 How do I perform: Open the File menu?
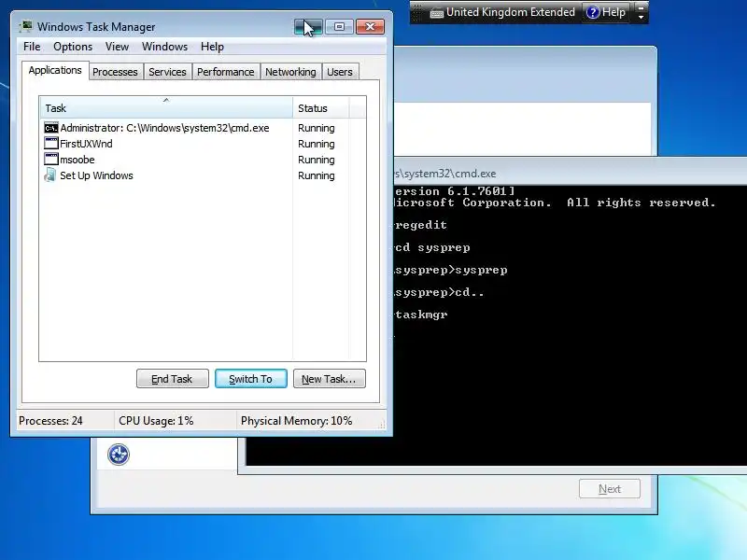tap(32, 47)
